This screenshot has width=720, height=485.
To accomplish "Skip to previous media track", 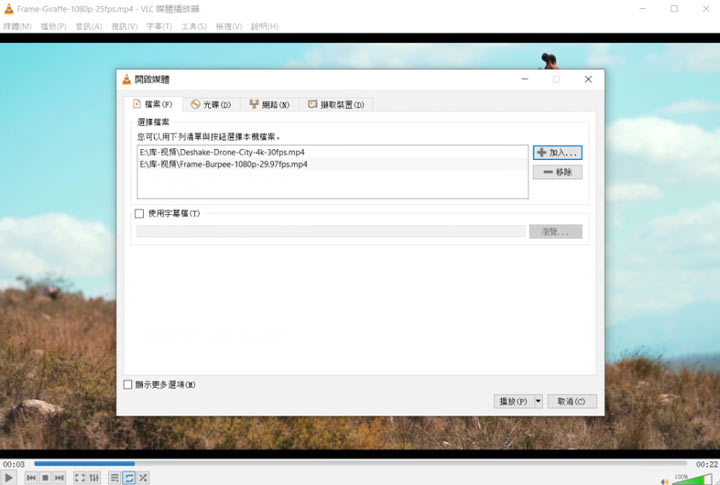I will tap(31, 478).
